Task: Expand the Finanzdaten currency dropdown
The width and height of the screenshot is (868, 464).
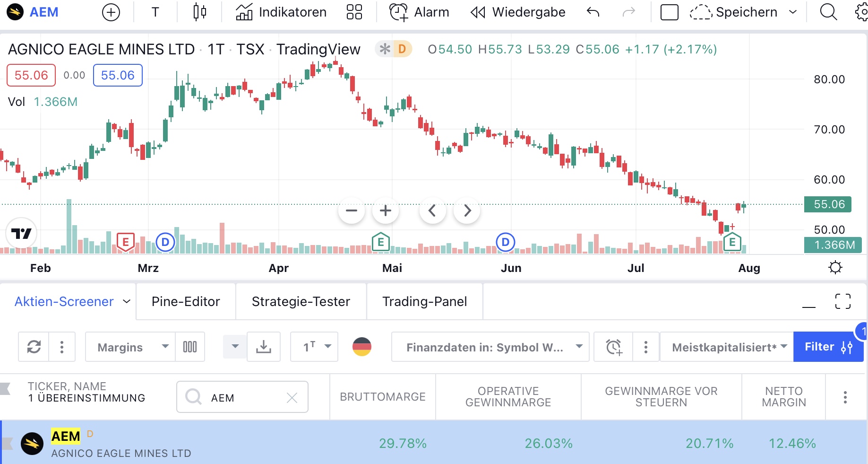Action: (490, 347)
